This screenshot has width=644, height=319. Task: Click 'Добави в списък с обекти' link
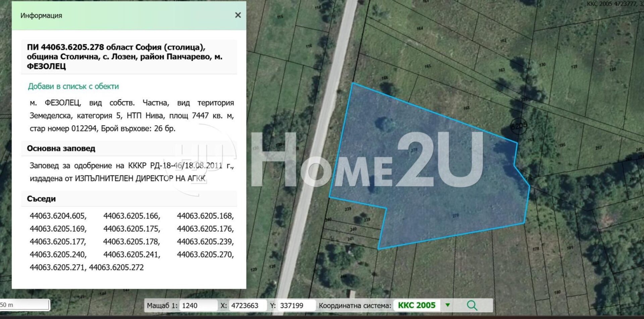pos(73,86)
